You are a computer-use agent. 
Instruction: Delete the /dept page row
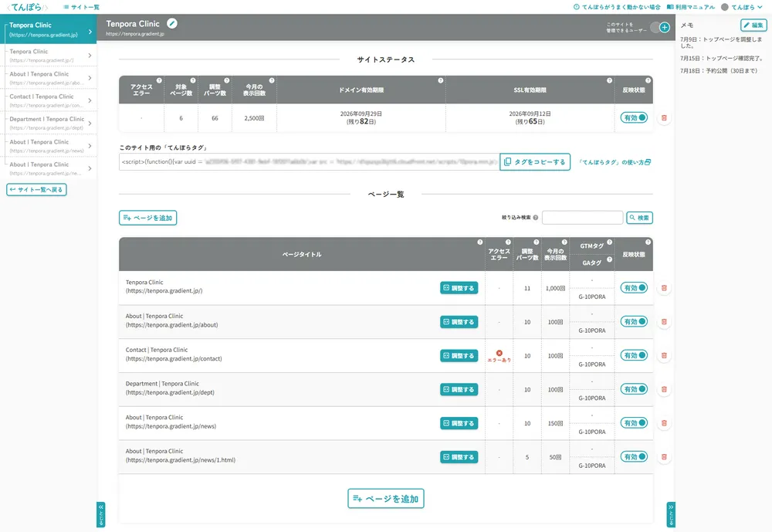(664, 389)
